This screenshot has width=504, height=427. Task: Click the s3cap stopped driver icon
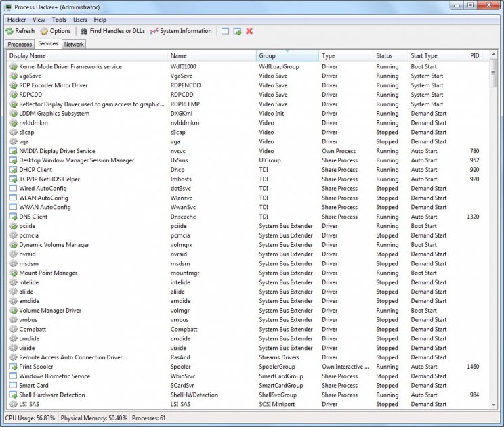[13, 132]
